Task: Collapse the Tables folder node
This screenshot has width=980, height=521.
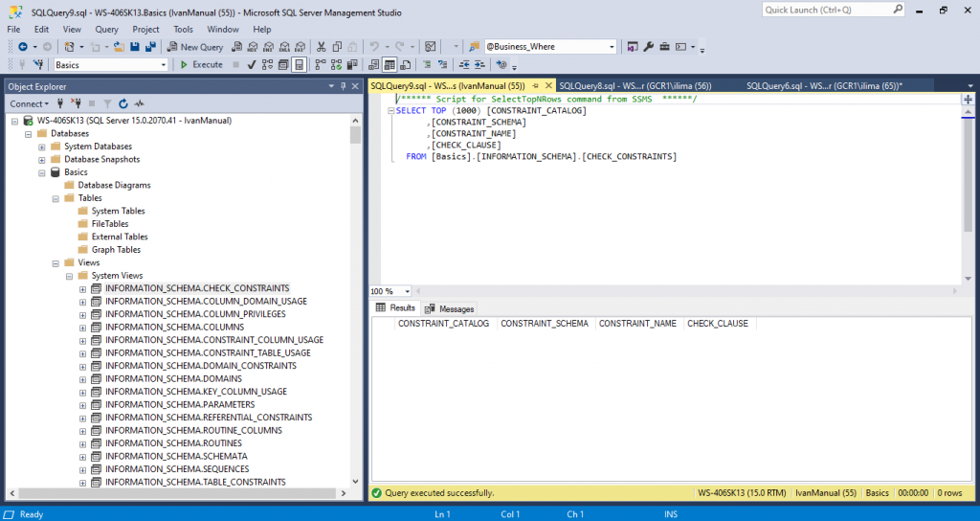Action: click(56, 198)
